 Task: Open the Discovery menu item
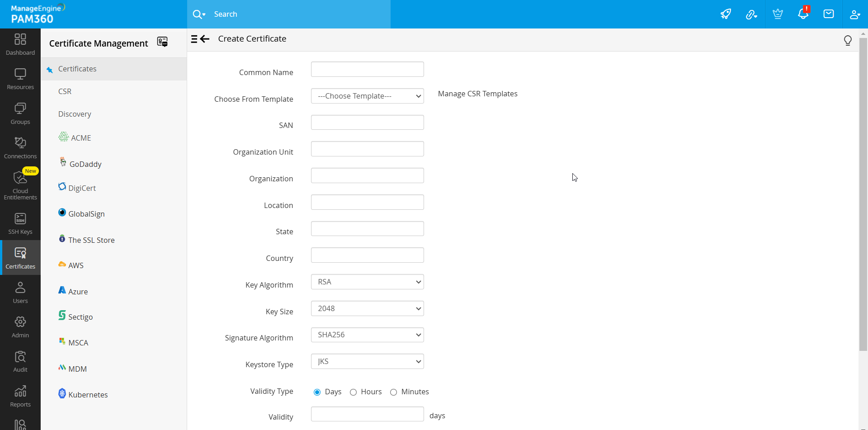[x=75, y=114]
